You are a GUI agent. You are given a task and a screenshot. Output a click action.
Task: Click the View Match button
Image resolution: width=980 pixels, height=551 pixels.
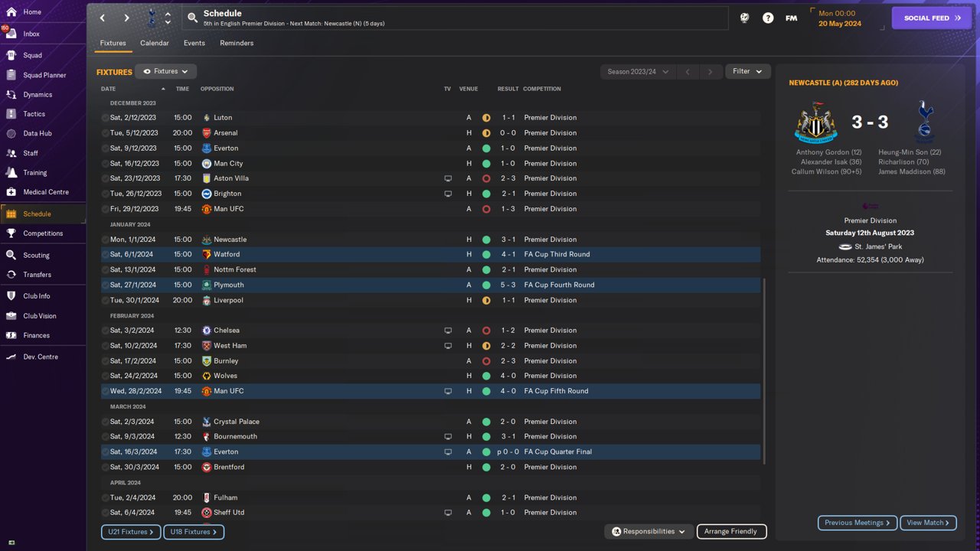(929, 523)
